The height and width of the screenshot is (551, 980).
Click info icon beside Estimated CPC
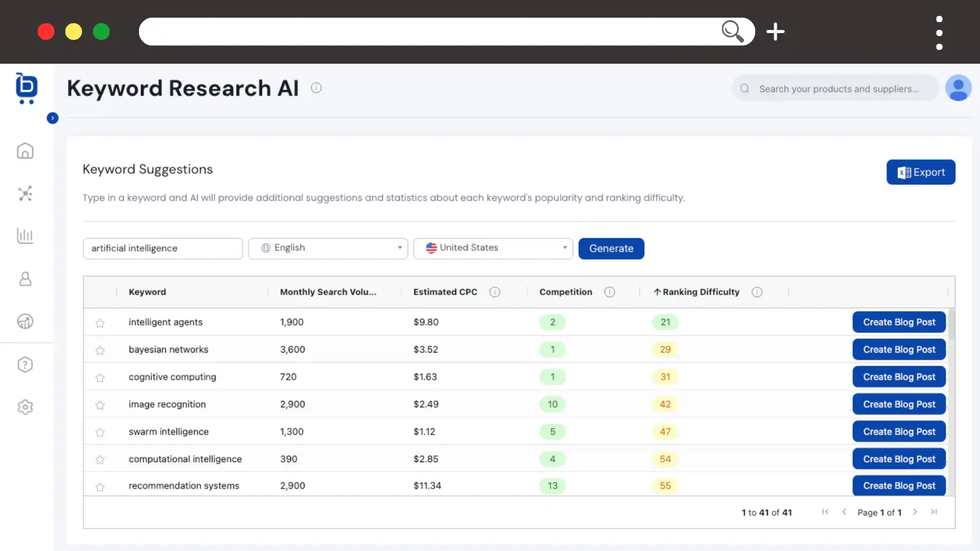(x=495, y=292)
